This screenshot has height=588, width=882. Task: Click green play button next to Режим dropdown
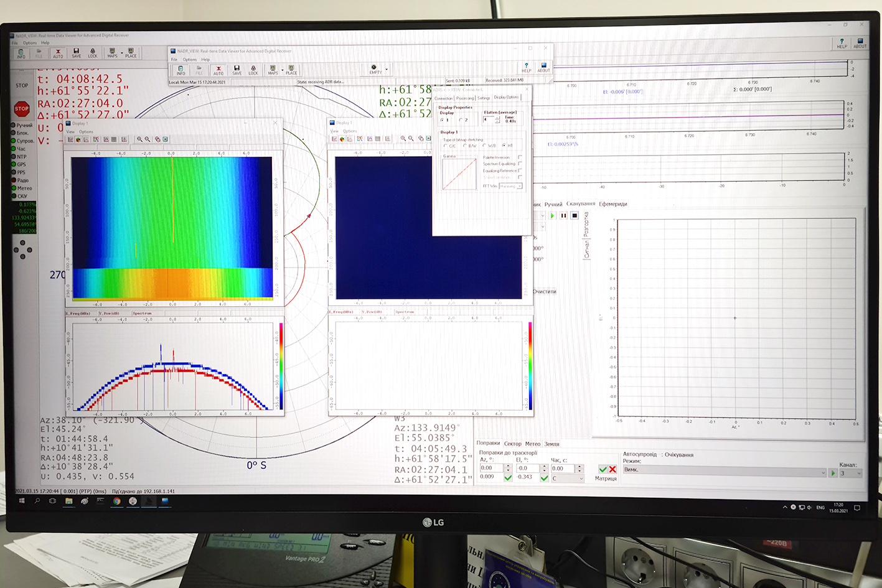coord(833,473)
